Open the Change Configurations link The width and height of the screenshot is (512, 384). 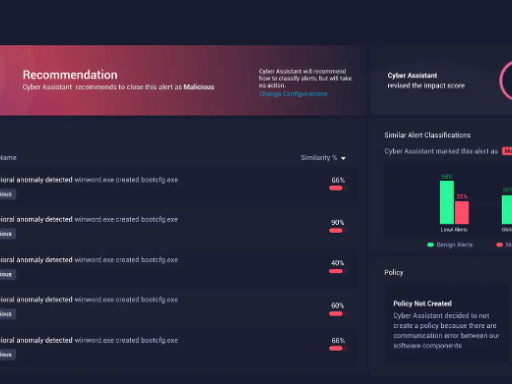tap(293, 94)
